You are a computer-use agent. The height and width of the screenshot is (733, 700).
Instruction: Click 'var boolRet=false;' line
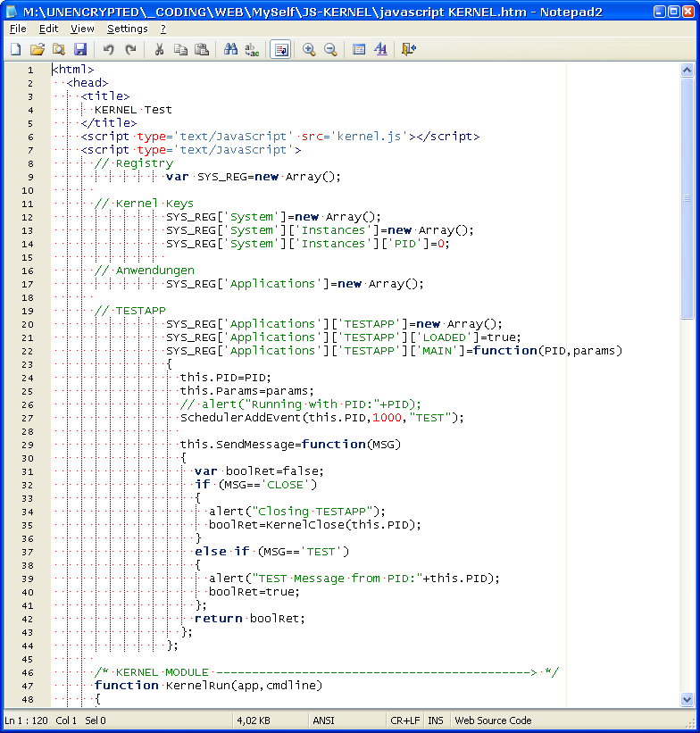click(x=259, y=471)
